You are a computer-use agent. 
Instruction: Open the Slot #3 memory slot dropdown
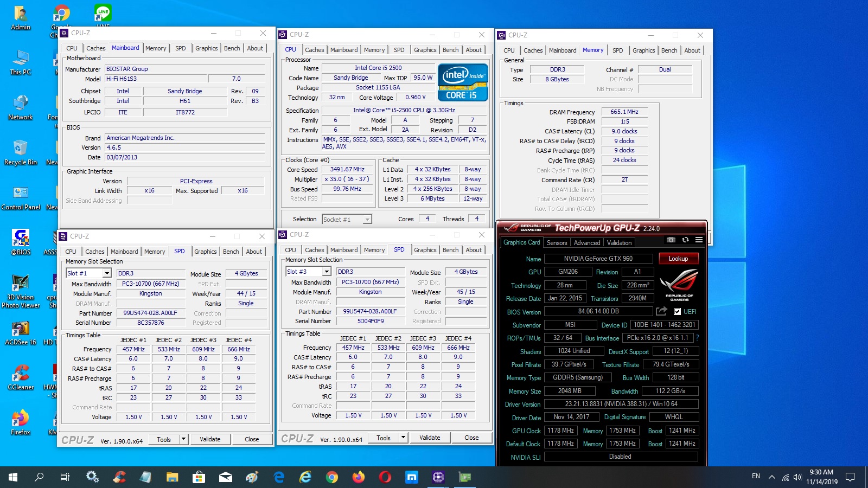coord(327,272)
